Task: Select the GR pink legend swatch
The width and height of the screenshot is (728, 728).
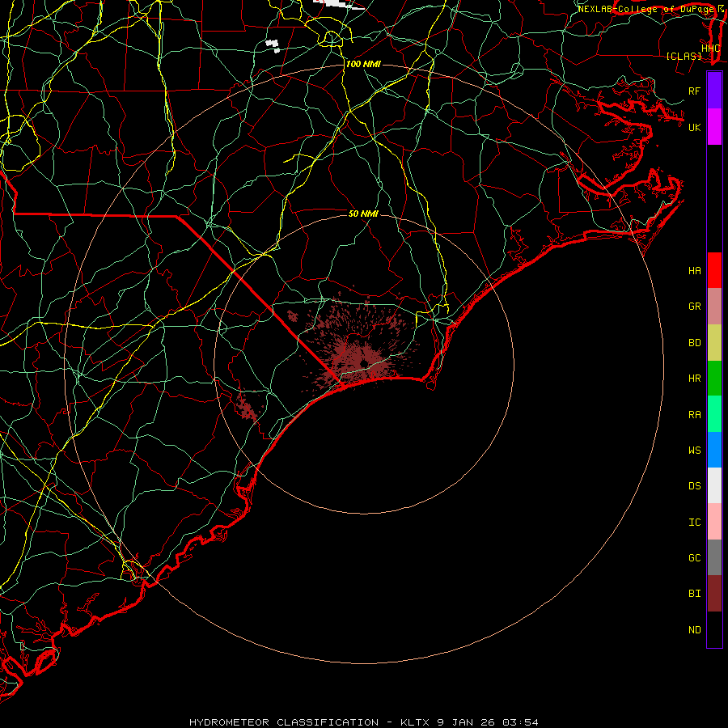Action: tap(714, 307)
